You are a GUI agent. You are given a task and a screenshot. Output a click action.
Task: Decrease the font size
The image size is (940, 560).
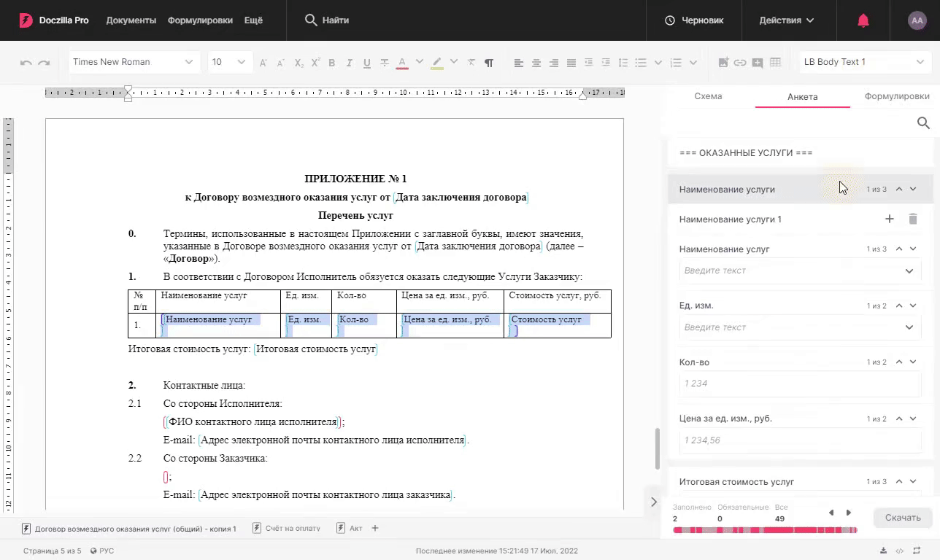[x=280, y=63]
